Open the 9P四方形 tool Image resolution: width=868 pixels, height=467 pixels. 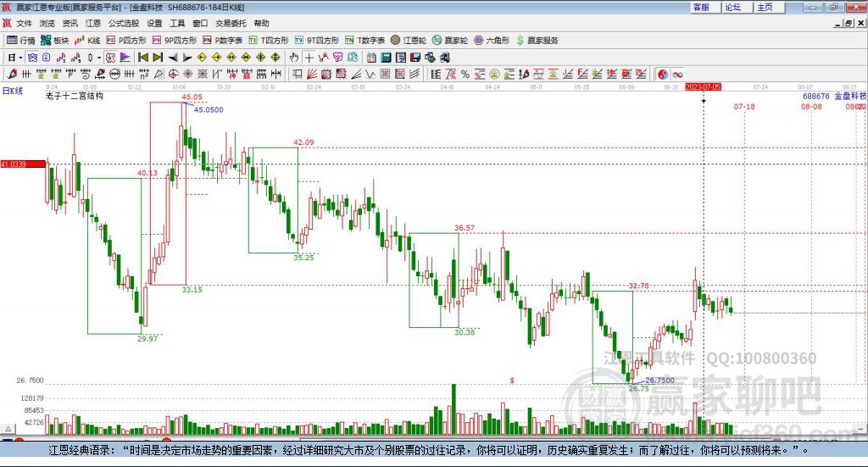(175, 41)
